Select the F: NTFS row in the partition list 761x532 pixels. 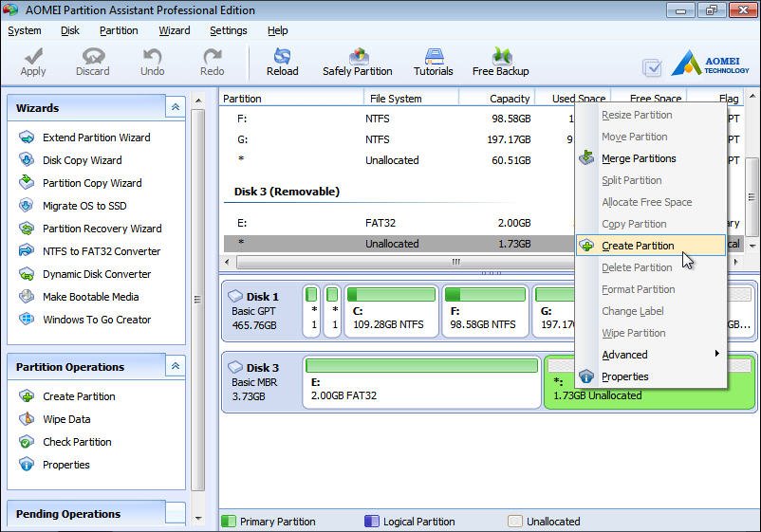(x=398, y=119)
